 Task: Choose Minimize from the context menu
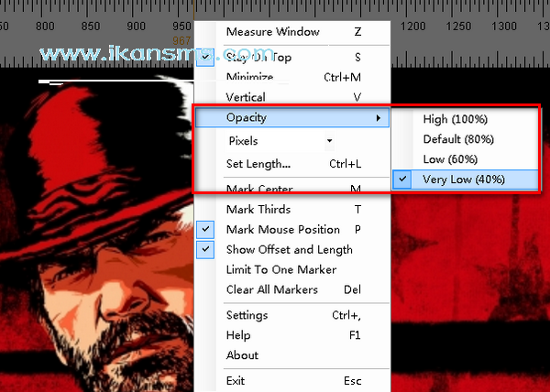(x=249, y=77)
